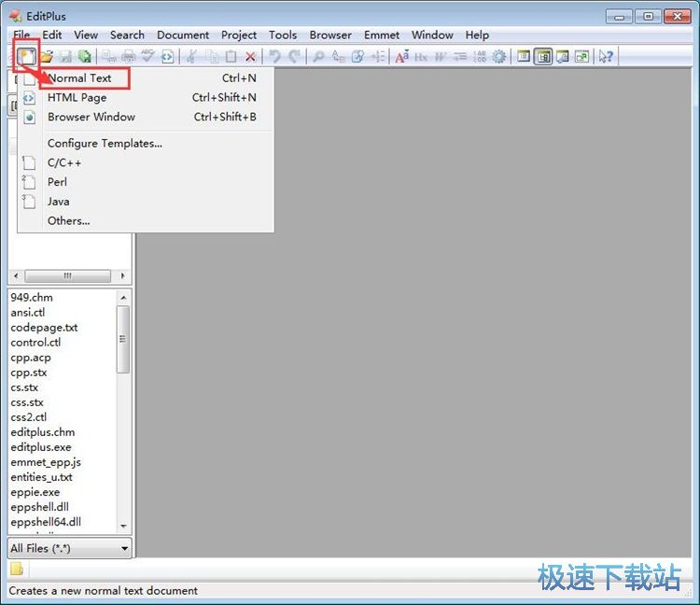Screen dimensions: 700x605
Task: Click the Save toolbar icon
Action: click(x=65, y=57)
